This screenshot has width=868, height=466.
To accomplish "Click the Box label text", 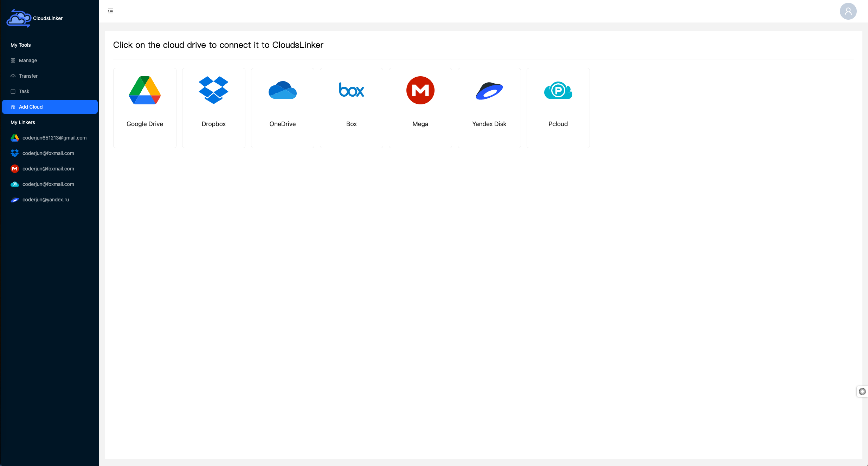I will point(352,124).
